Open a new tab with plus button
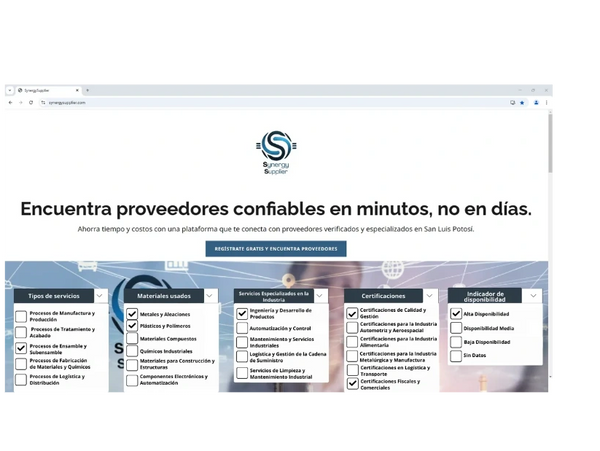The height and width of the screenshot is (451, 600). coord(88,90)
